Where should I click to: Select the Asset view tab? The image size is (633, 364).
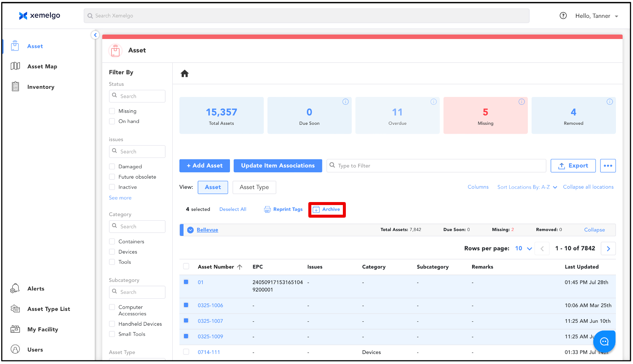click(x=213, y=187)
